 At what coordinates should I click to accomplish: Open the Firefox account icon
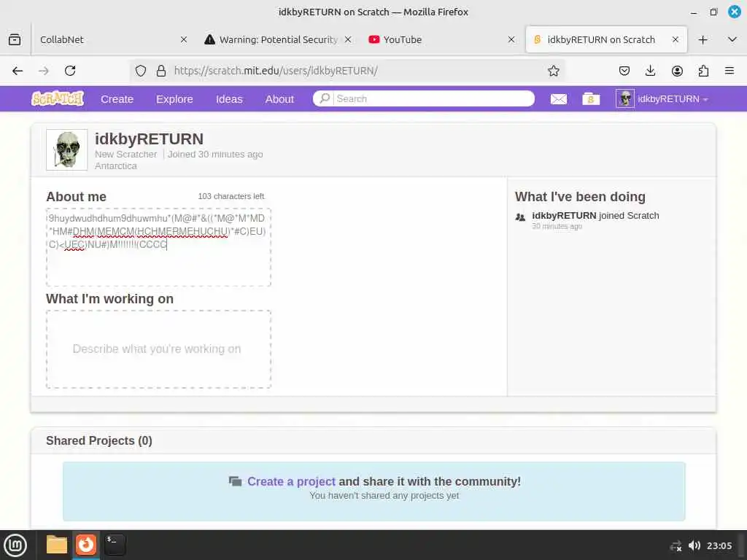click(677, 71)
